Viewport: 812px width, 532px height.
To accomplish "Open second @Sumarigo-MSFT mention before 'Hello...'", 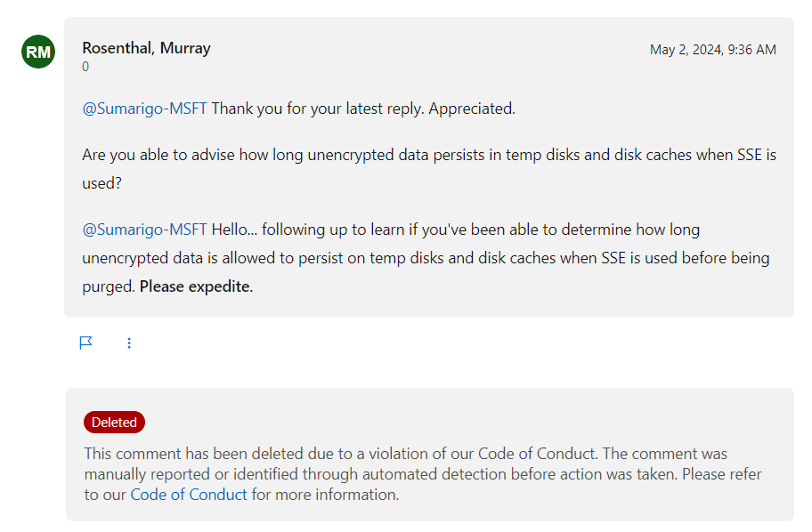I will tap(144, 230).
